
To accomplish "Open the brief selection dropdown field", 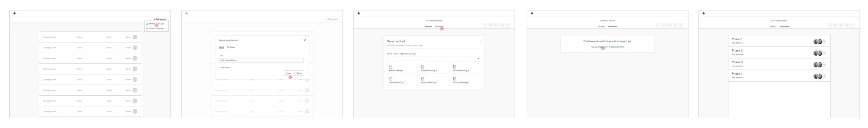I will click(x=434, y=59).
